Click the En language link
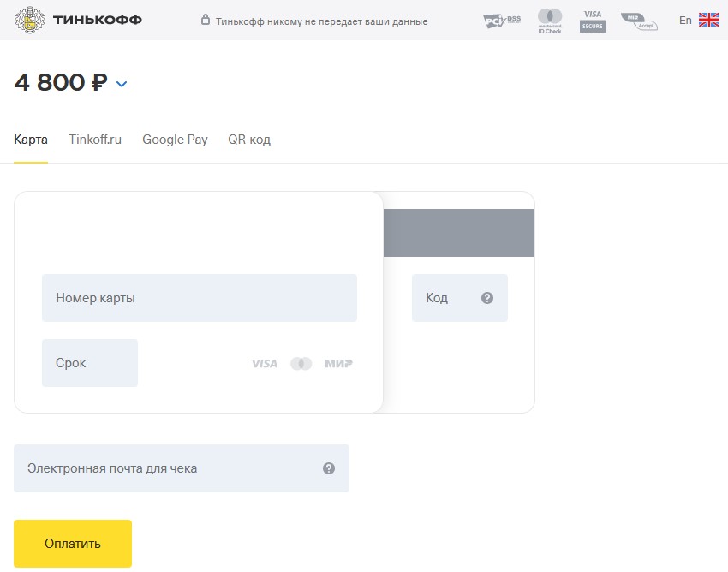This screenshot has width=728, height=572. 685,21
